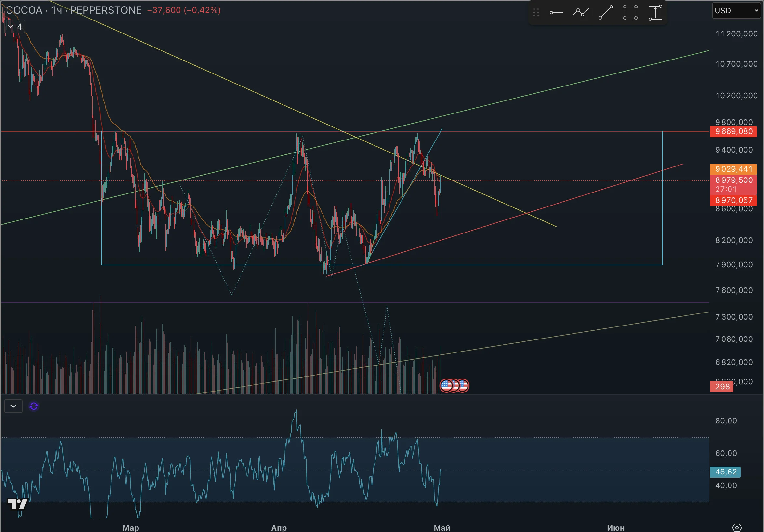Click the 40,00 level on RSI scale
This screenshot has height=532, width=764.
pos(726,485)
